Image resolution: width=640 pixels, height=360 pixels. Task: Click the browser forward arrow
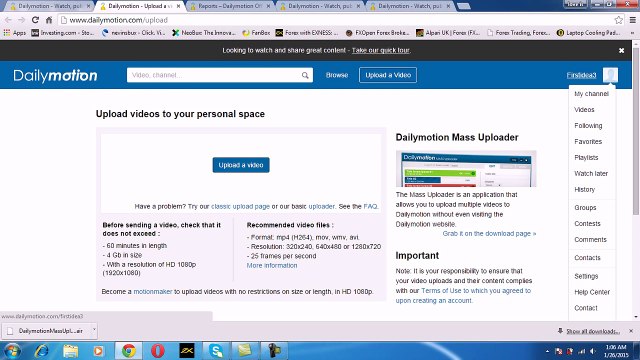coord(22,20)
